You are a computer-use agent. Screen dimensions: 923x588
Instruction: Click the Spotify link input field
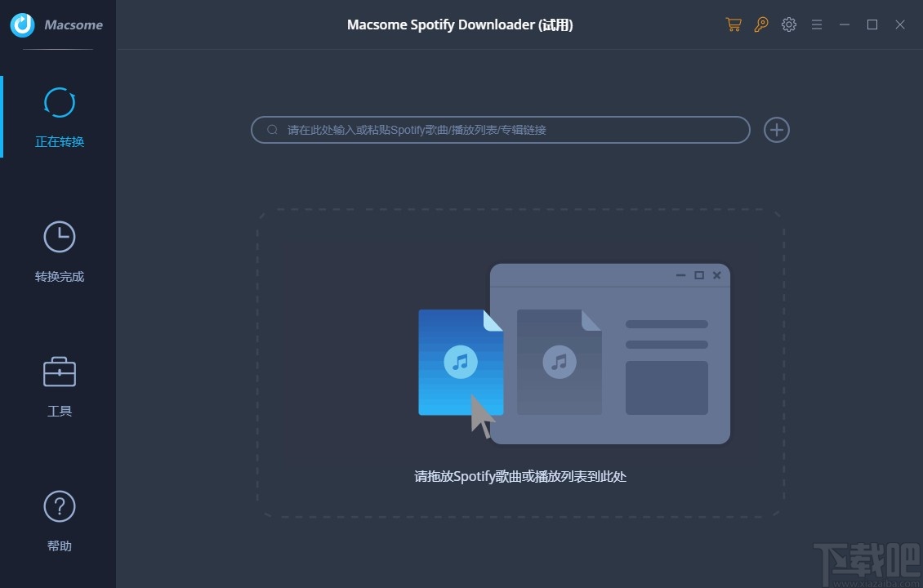tap(500, 130)
